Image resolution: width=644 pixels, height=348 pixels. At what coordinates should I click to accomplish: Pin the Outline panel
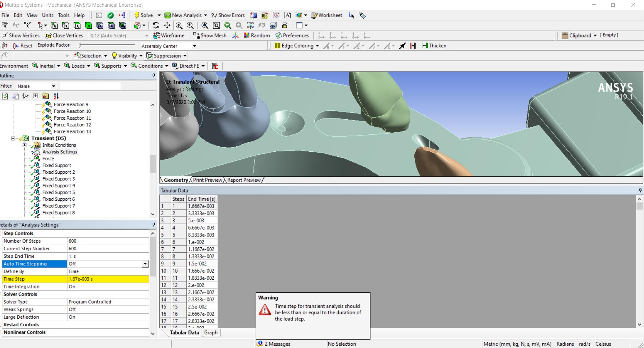(x=154, y=76)
